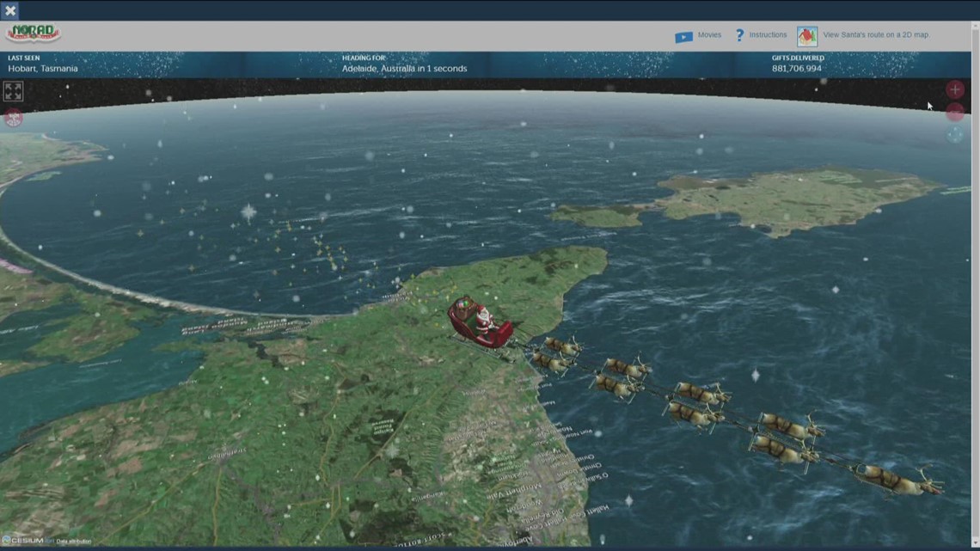Close the tracker with the X button
This screenshot has width=980, height=551.
coord(10,10)
